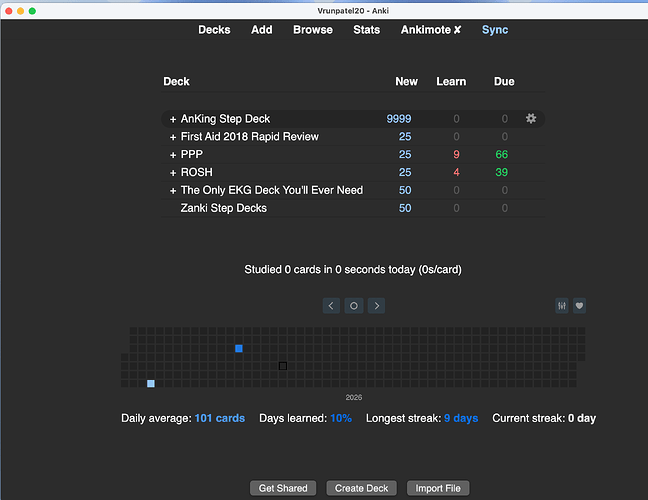
Task: Click the Ankimote toolbar item
Action: tap(431, 30)
